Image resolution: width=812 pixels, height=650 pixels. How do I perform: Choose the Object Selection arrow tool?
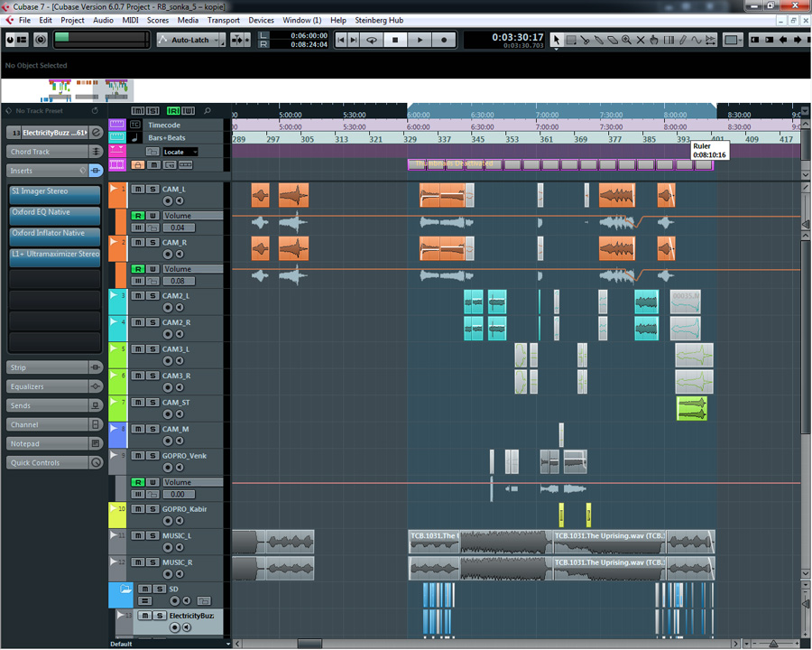(557, 40)
